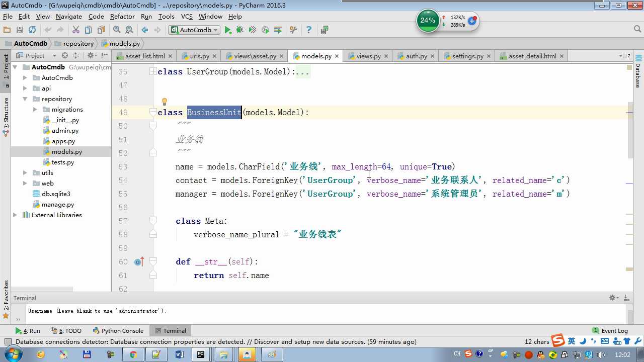Image resolution: width=644 pixels, height=362 pixels.
Task: Open the Python Console tab
Action: [x=118, y=331]
